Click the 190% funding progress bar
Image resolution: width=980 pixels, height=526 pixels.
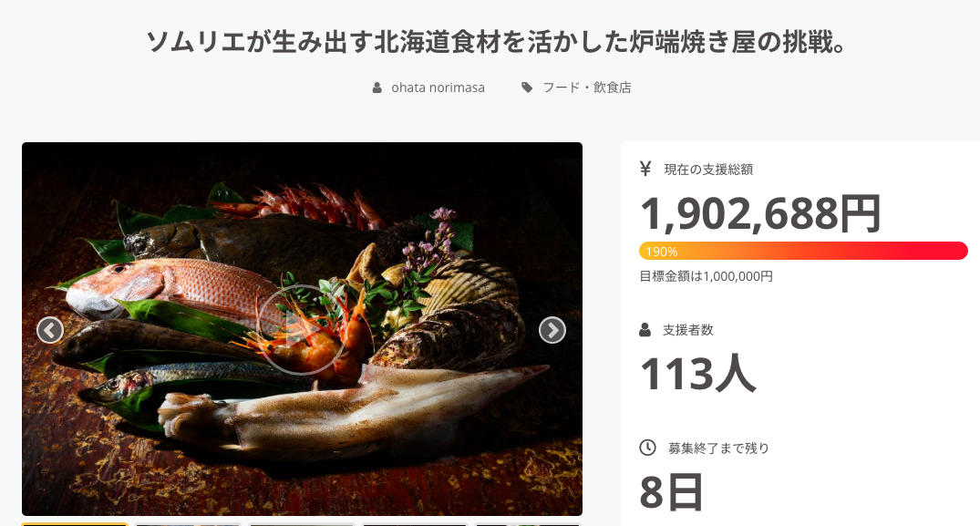coord(803,251)
